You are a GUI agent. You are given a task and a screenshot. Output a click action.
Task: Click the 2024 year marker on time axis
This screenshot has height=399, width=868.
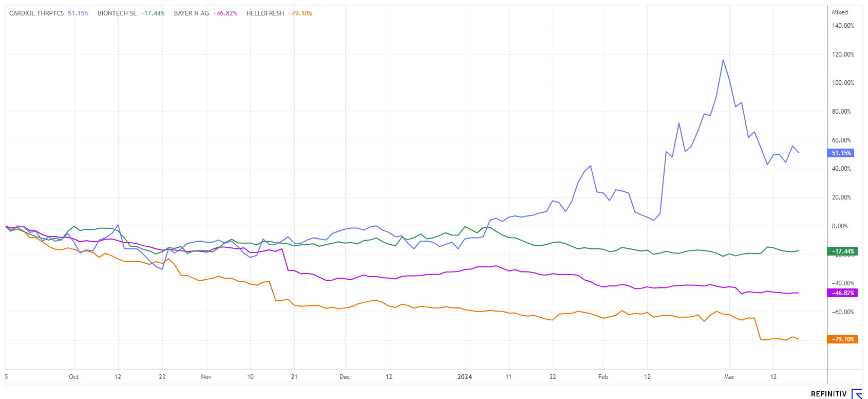tap(464, 377)
